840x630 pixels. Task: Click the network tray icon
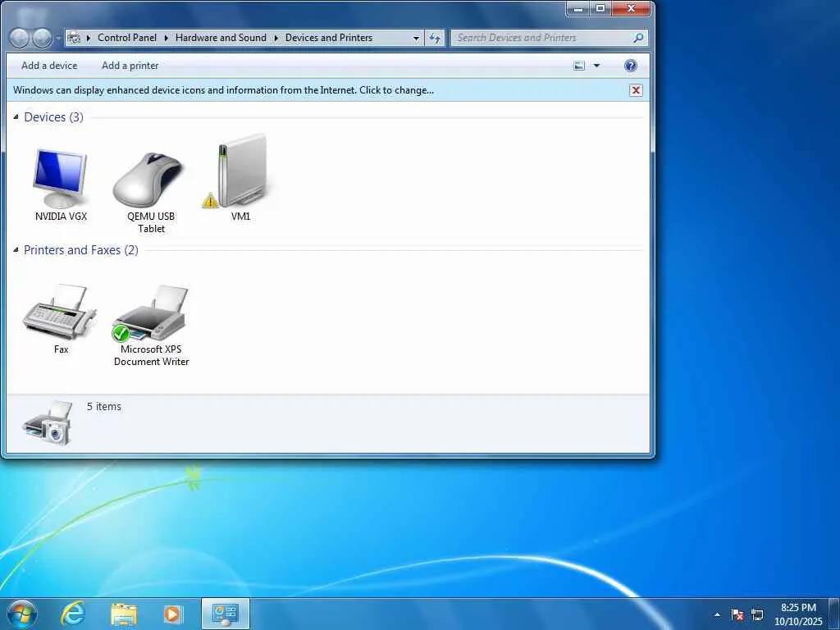point(757,614)
